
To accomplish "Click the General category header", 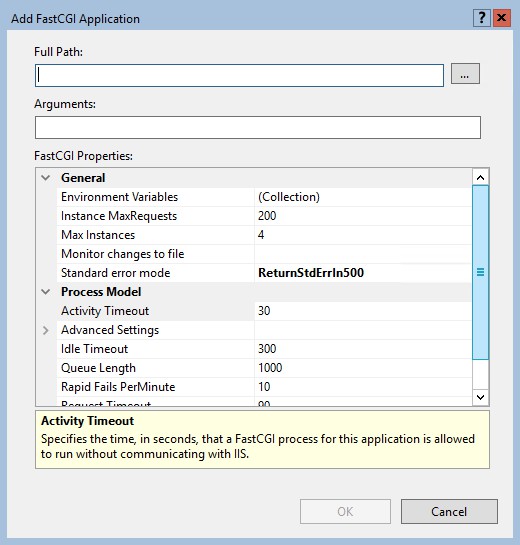I will 83,178.
